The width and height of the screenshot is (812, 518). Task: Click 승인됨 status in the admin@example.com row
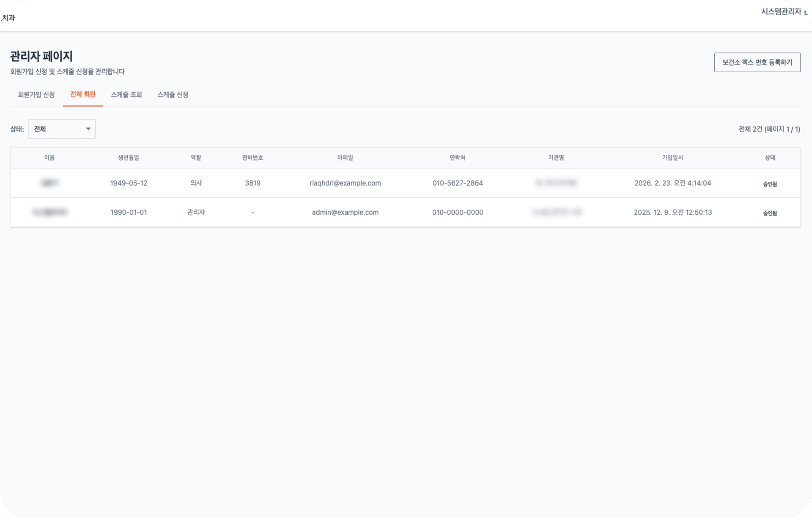coord(770,213)
